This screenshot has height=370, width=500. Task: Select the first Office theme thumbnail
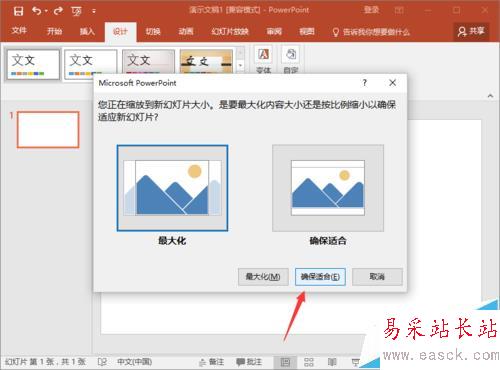[x=33, y=64]
